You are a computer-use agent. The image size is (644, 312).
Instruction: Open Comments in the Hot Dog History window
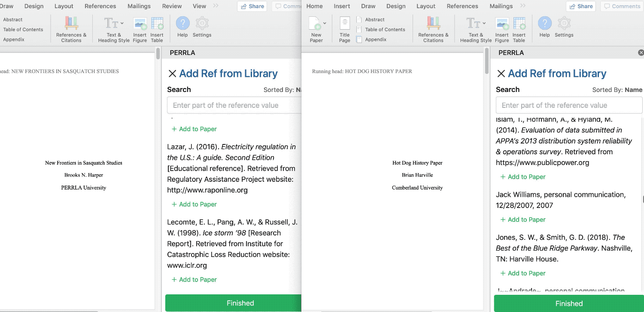click(x=622, y=6)
